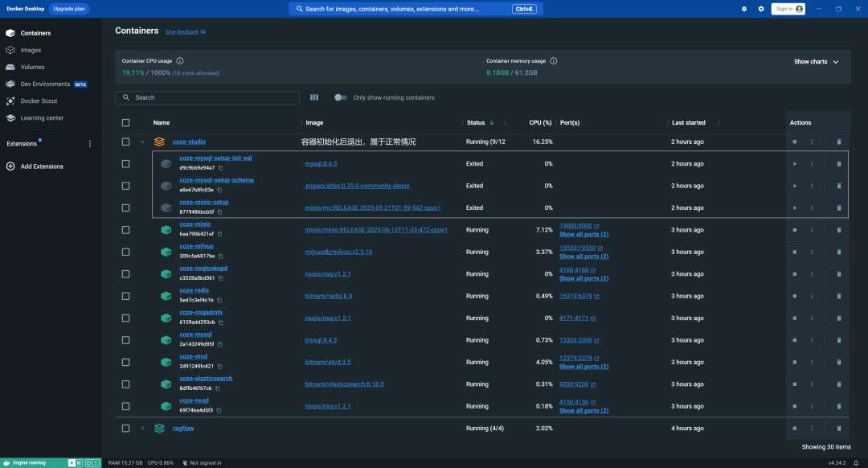Tick the checkbox for coze-mysql-setup-init-sql
The width and height of the screenshot is (868, 468).
pos(125,164)
